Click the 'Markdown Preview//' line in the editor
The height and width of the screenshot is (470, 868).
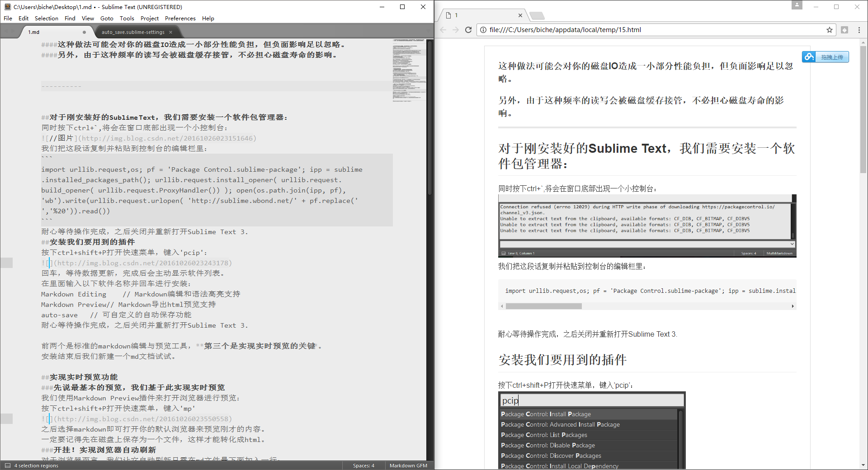click(x=128, y=305)
